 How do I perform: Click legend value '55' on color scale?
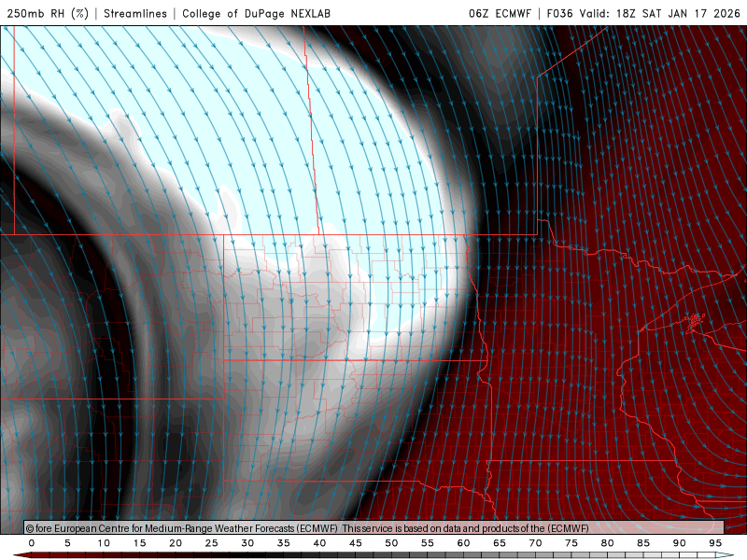pos(428,543)
